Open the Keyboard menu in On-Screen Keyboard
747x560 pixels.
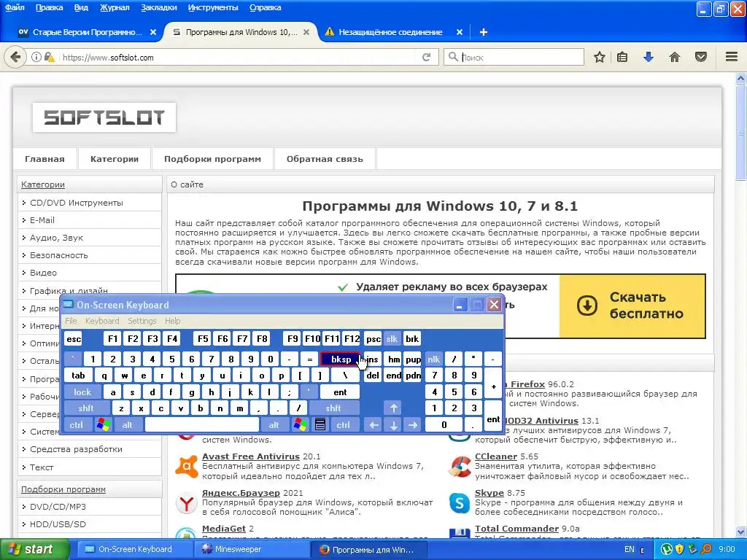pyautogui.click(x=102, y=321)
